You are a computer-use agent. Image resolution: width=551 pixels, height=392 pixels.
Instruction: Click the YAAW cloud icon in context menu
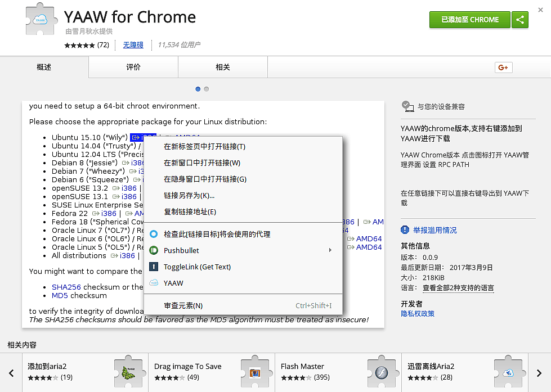154,283
